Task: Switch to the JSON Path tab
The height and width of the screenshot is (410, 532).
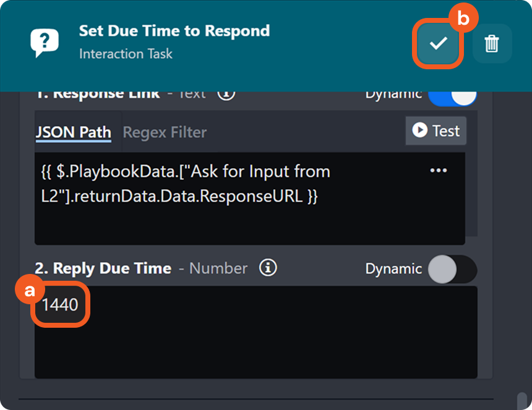Action: [73, 132]
